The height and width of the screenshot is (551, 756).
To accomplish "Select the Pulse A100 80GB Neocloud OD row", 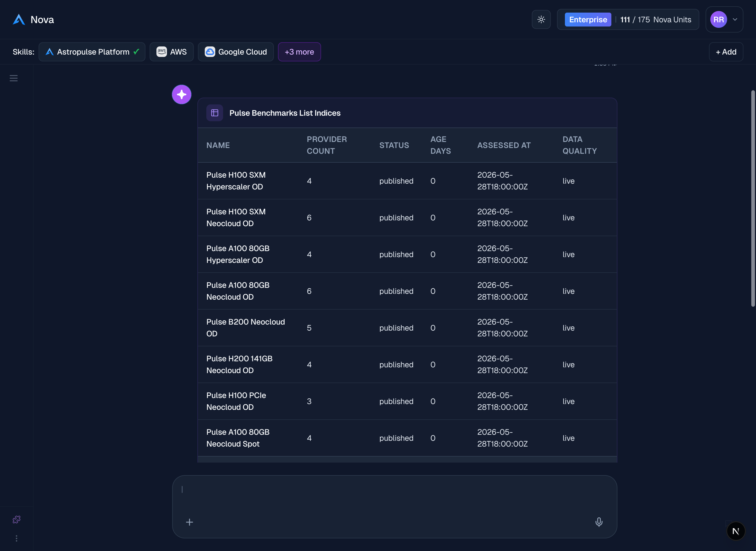I will 407,291.
